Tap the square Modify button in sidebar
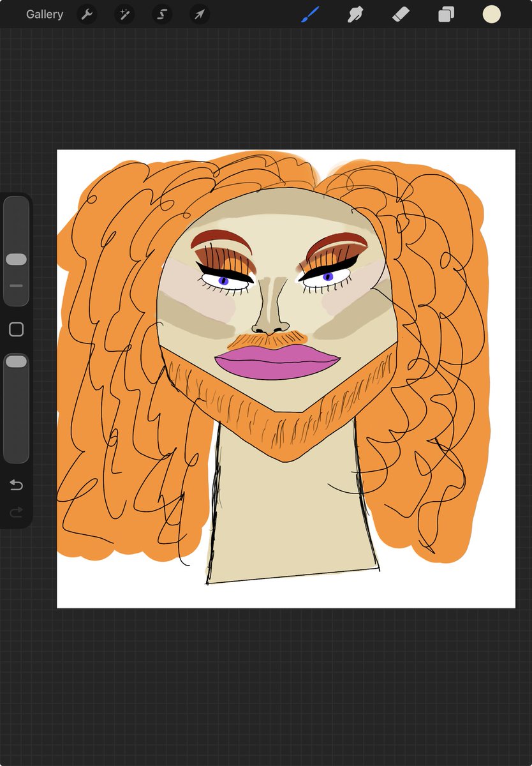This screenshot has width=532, height=766. (x=16, y=329)
